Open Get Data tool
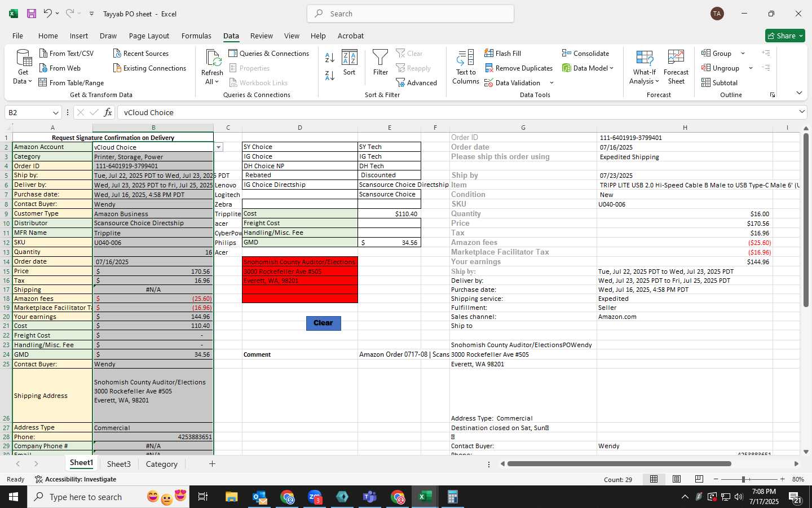Screen dimensions: 812x508 (23, 67)
